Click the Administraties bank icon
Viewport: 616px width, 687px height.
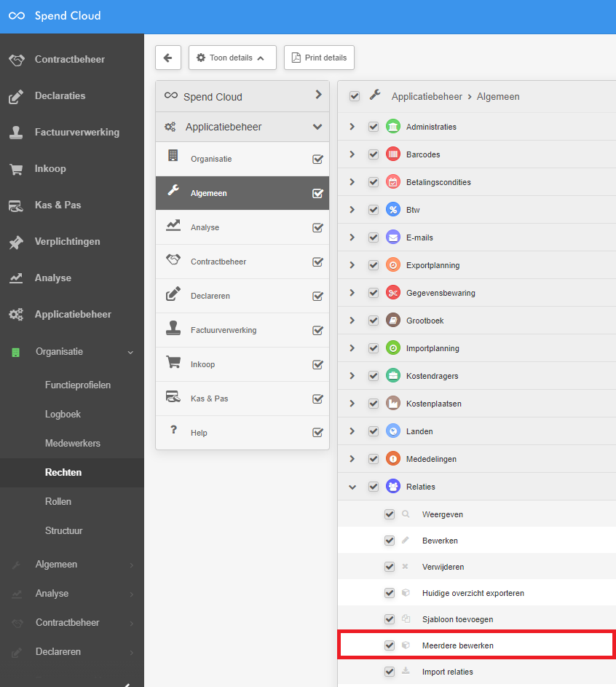click(393, 127)
